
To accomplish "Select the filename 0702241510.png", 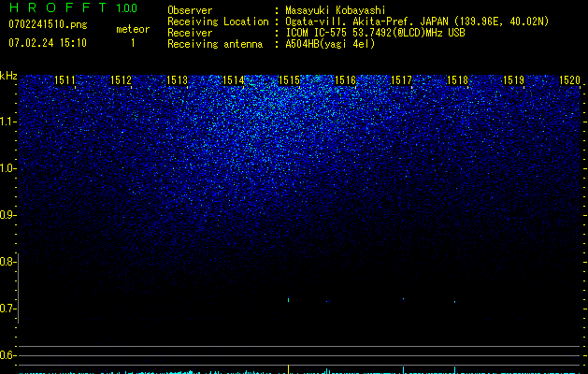I will 48,24.
